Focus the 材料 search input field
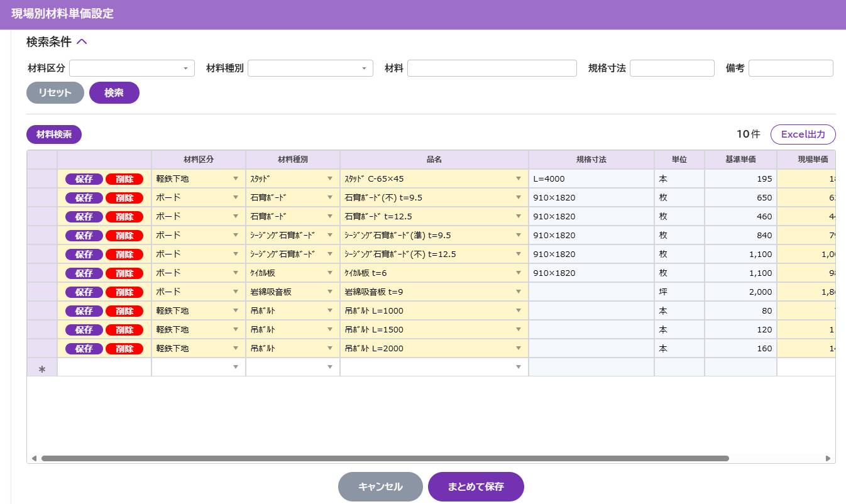The height and width of the screenshot is (504, 846). click(x=492, y=68)
